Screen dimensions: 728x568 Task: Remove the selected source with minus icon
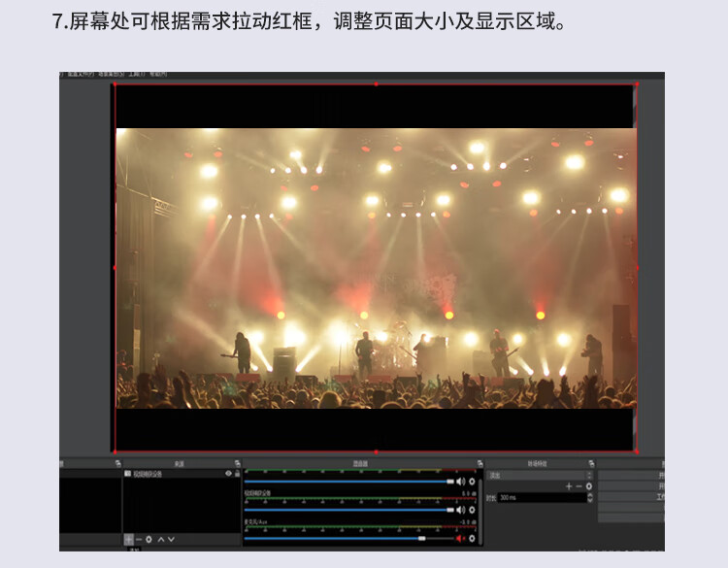139,539
